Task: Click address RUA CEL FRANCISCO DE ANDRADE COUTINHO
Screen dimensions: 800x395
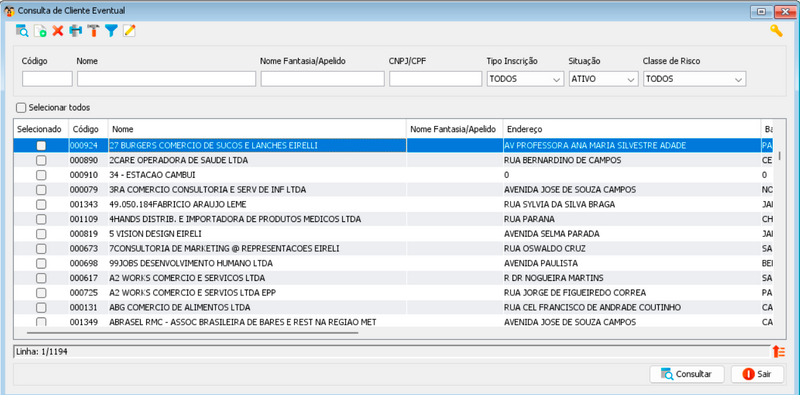Action: point(592,308)
